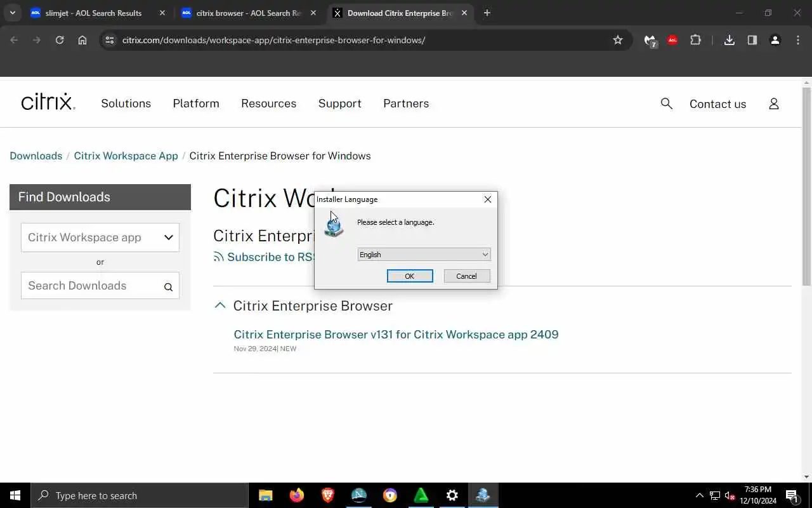Switch to citrix browser AOL Search tab
The height and width of the screenshot is (508, 812).
coord(248,13)
